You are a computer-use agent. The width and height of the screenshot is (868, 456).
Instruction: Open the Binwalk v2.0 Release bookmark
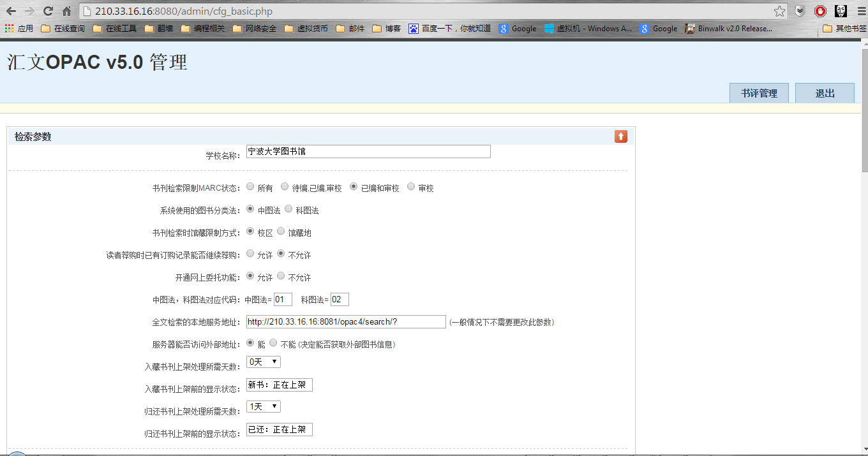coord(728,29)
